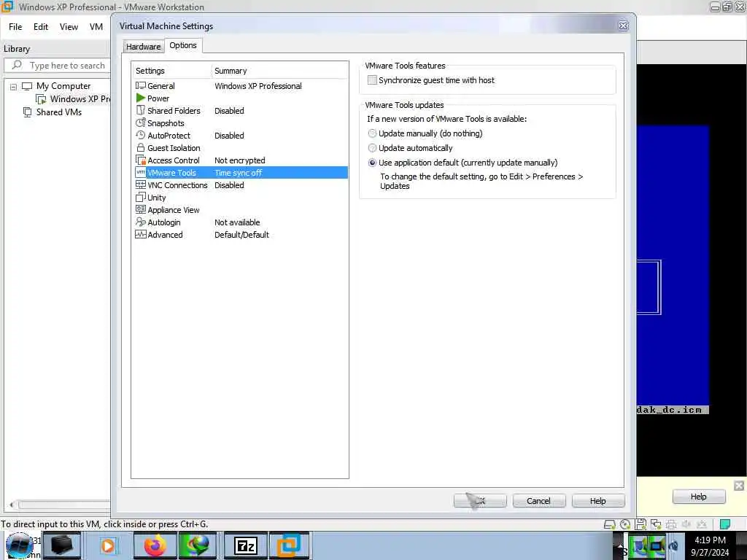747x560 pixels.
Task: Click the taskbar clock showing 4:19 PM
Action: (x=710, y=546)
